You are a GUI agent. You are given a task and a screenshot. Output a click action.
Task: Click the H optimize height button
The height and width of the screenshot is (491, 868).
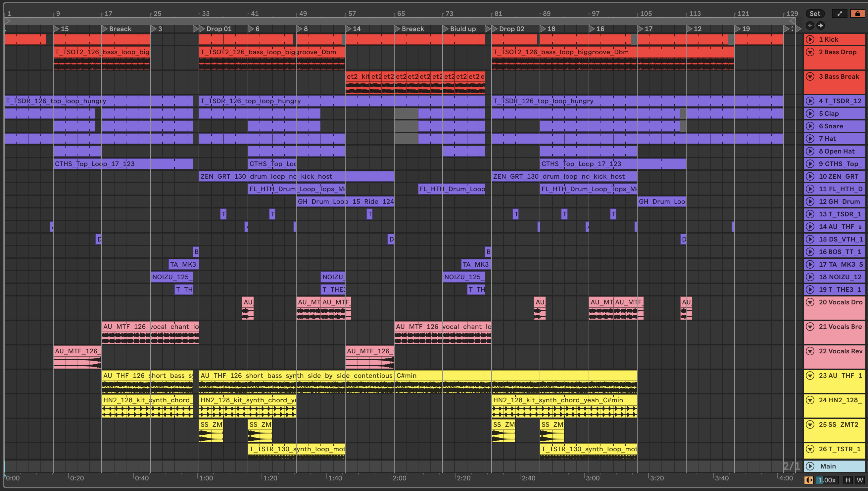point(847,480)
